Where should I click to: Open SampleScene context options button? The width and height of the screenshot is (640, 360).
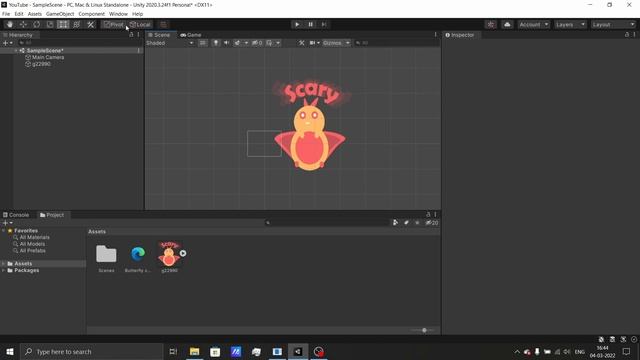click(x=139, y=51)
